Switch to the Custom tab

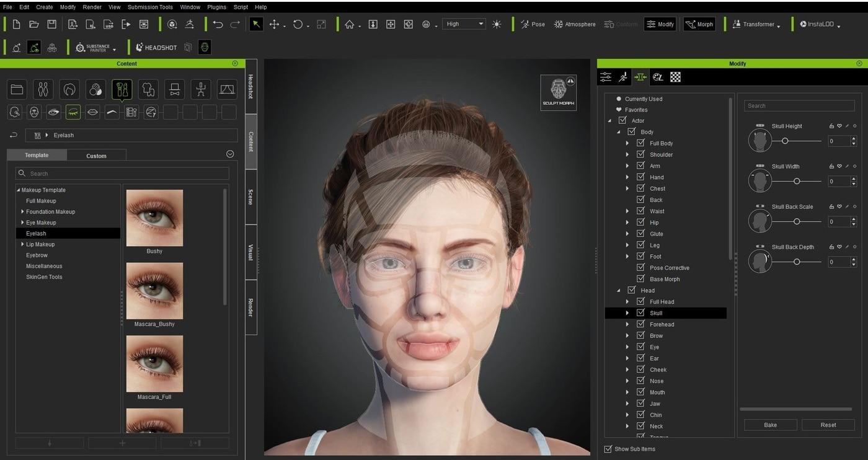coord(96,156)
